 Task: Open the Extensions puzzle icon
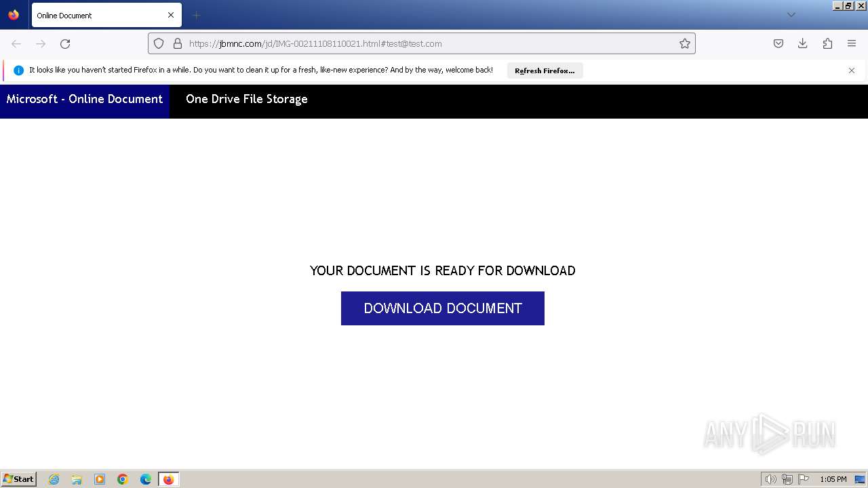[x=827, y=43]
